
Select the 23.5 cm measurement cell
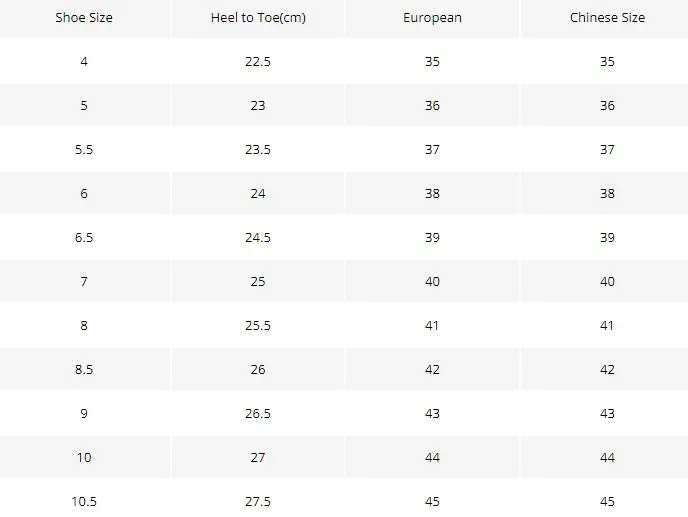[258, 150]
